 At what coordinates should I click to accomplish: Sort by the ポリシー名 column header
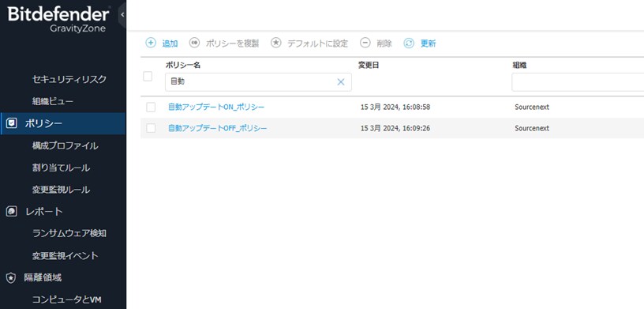point(183,65)
